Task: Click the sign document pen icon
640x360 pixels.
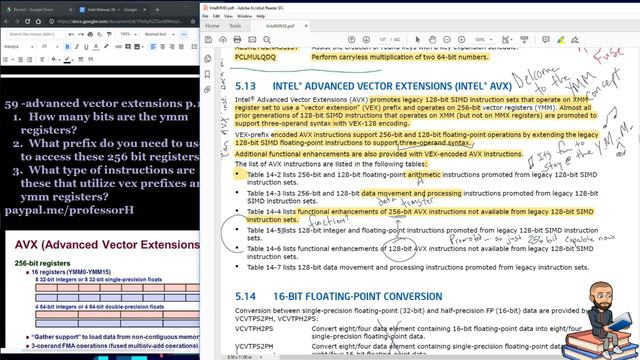Action: tap(575, 40)
